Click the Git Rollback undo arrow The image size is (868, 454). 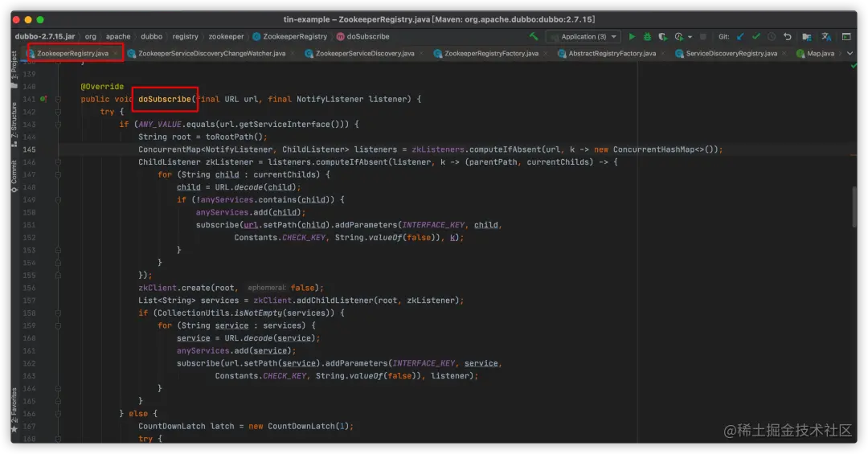pos(787,36)
